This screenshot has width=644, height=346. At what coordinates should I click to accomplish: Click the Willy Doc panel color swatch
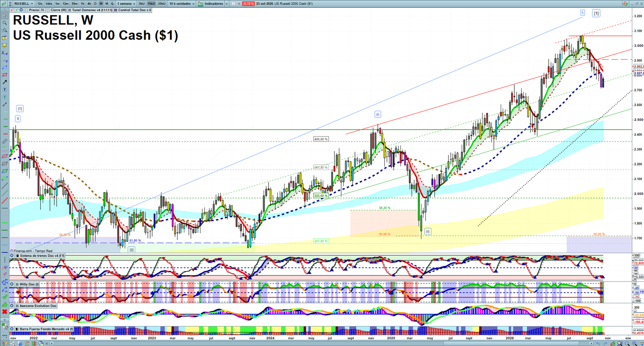[17, 284]
